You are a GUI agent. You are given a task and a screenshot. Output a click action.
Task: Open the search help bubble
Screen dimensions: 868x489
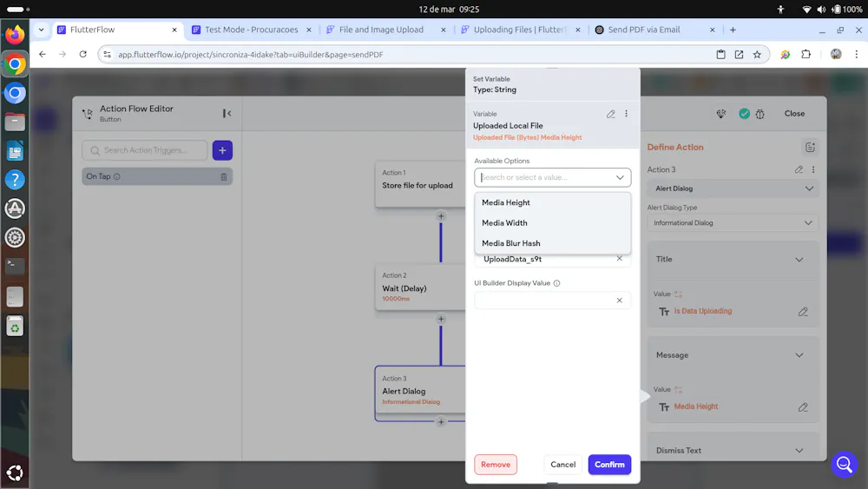pyautogui.click(x=844, y=464)
